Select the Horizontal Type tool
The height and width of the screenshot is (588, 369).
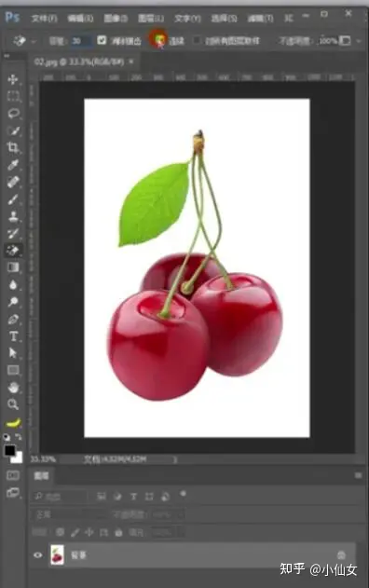click(x=13, y=336)
